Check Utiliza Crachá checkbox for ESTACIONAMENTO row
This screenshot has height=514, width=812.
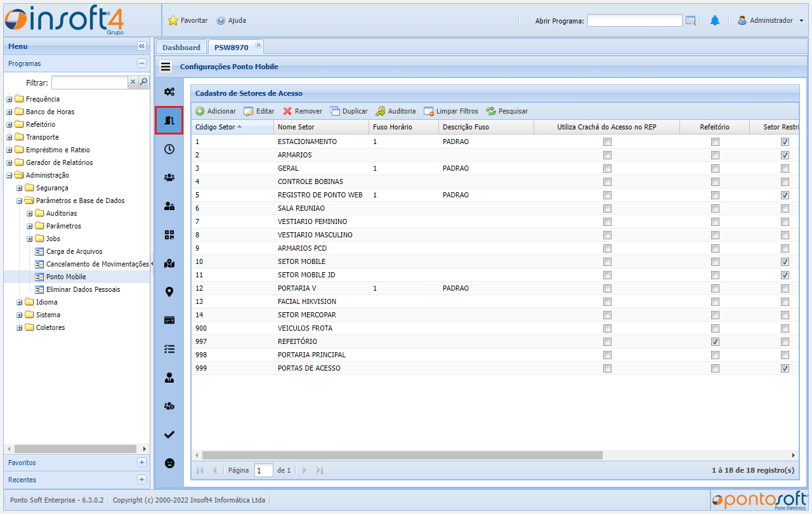[607, 142]
